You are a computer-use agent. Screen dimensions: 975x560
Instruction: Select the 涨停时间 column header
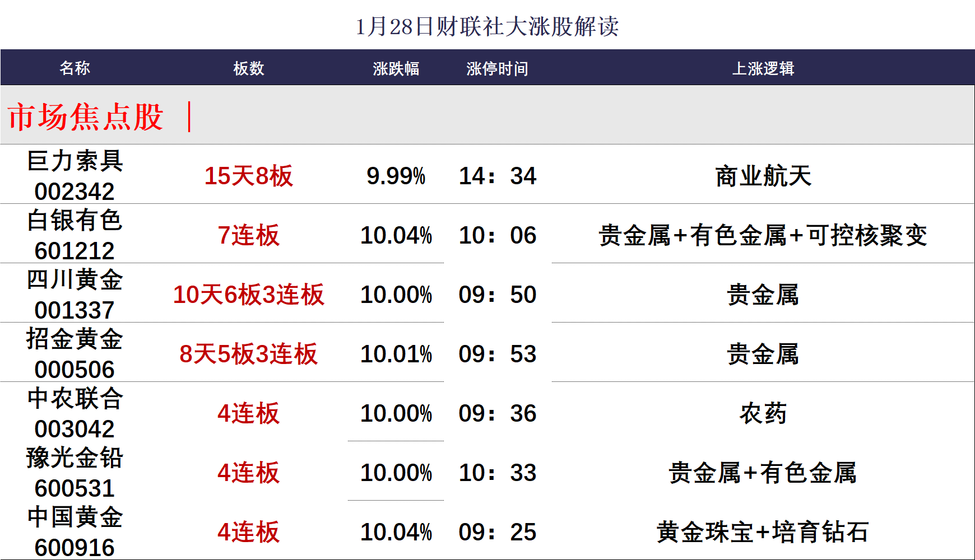pyautogui.click(x=497, y=68)
